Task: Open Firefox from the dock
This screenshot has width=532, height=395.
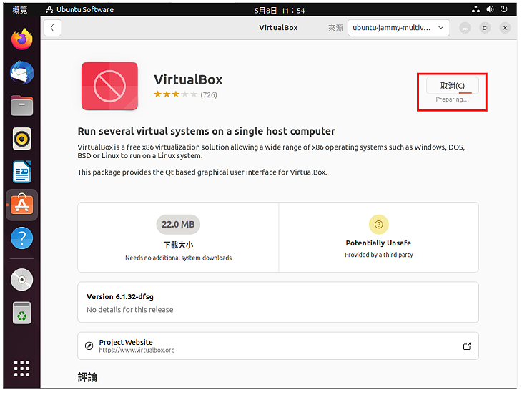Action: coord(21,39)
